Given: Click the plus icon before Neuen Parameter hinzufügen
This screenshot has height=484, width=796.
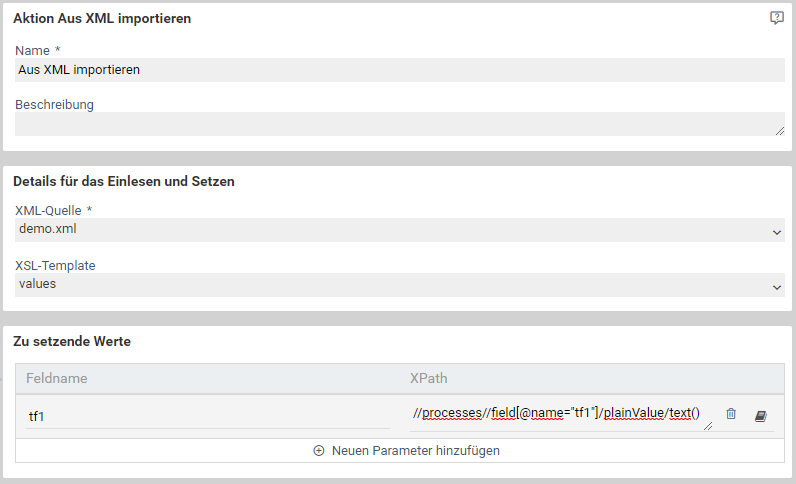Looking at the screenshot, I should tap(319, 450).
